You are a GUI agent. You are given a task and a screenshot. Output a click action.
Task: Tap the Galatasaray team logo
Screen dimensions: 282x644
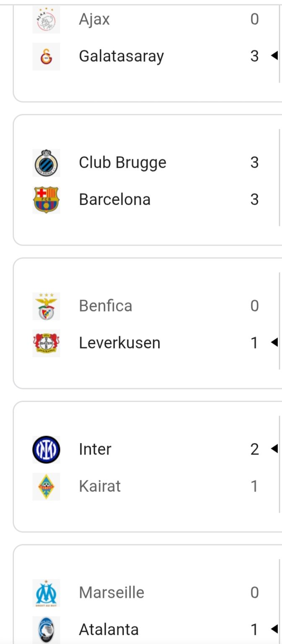tap(46, 56)
